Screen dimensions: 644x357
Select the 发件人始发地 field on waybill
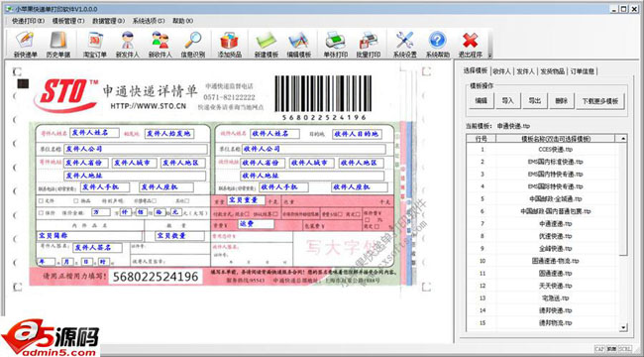pyautogui.click(x=169, y=134)
